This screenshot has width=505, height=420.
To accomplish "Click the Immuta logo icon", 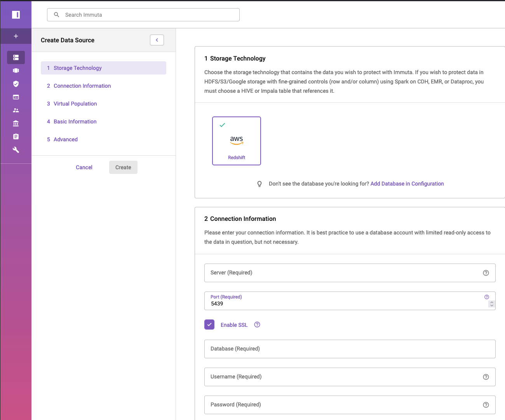I will point(16,15).
